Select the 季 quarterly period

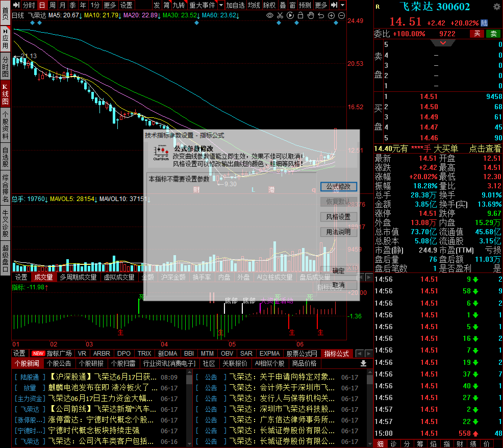click(73, 5)
